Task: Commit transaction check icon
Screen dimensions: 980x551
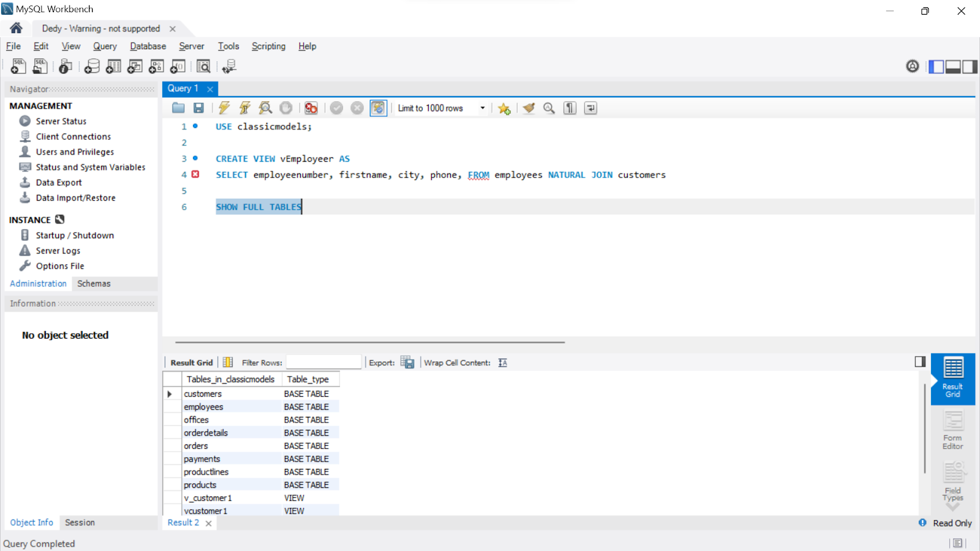Action: (x=336, y=108)
